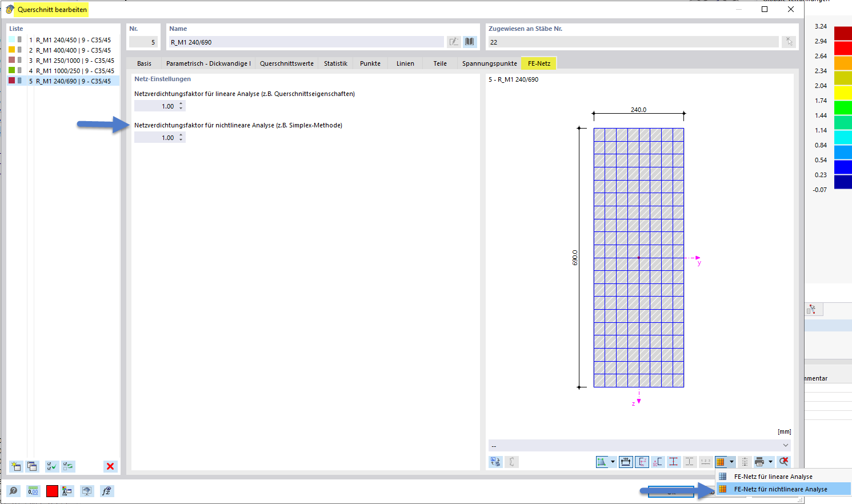852x504 pixels.
Task: Toggle the checkbox next to R_M1 400/400
Action: [x=21, y=50]
